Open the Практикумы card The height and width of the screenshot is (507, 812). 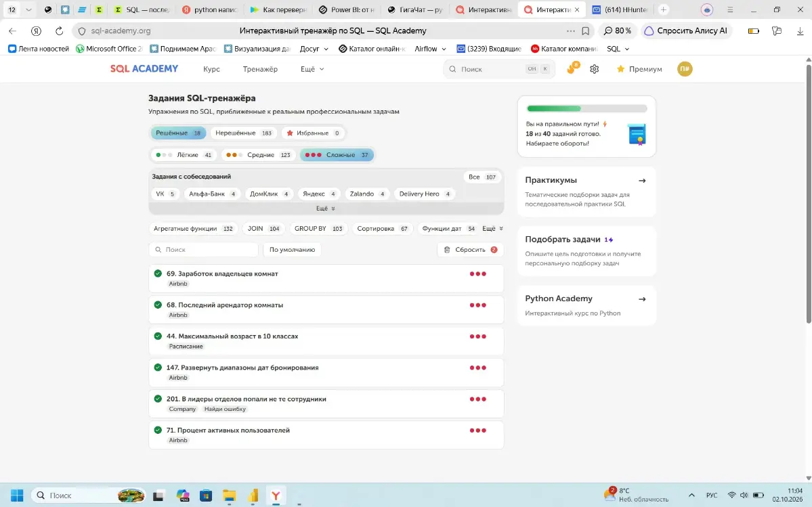click(586, 192)
